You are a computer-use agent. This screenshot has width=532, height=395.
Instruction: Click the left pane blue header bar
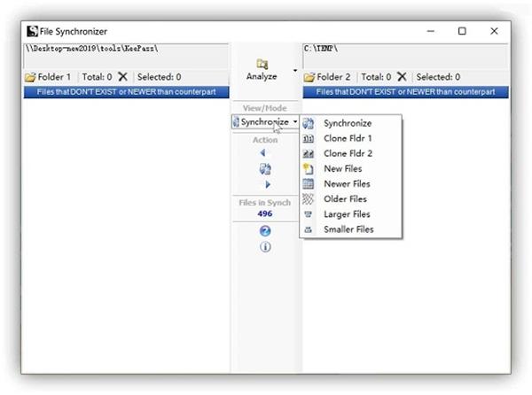point(126,92)
